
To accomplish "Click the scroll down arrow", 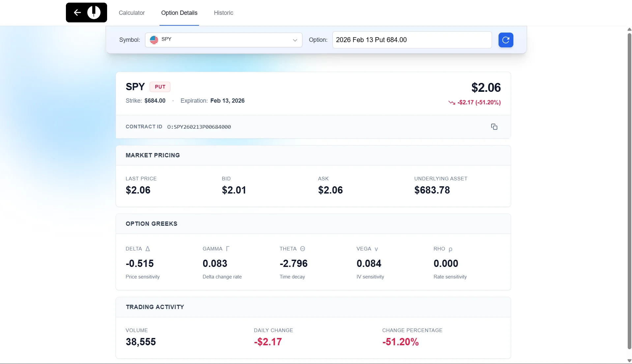I will tap(629, 361).
